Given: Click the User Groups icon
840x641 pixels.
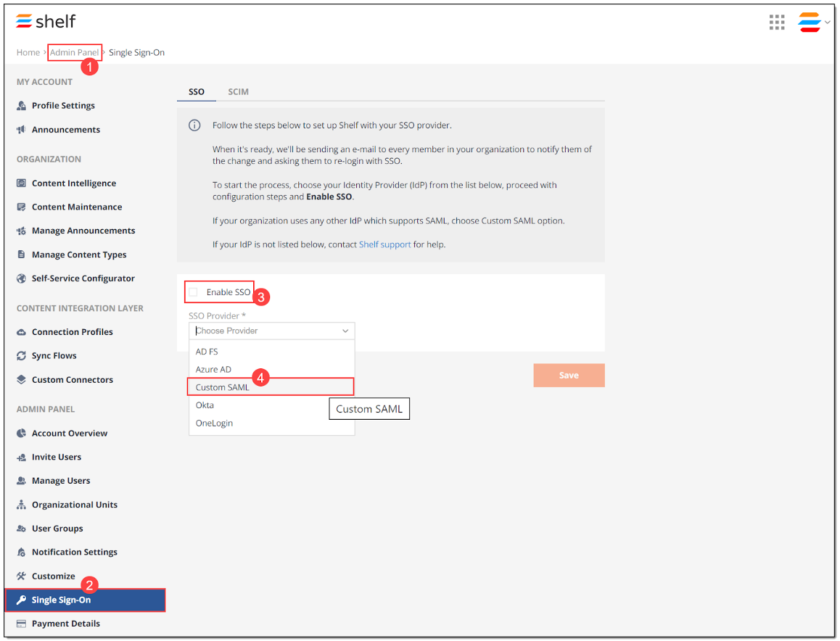Looking at the screenshot, I should click(x=22, y=529).
